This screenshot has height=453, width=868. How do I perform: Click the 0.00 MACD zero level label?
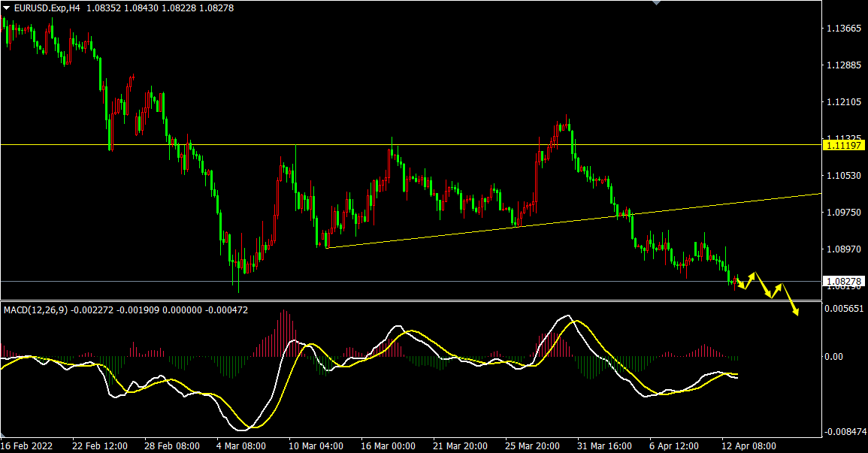click(x=834, y=356)
